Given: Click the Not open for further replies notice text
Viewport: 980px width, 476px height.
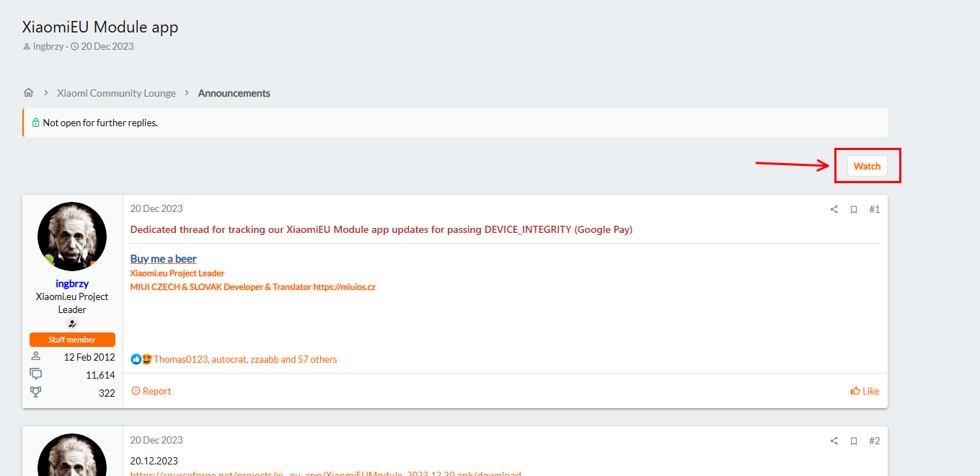Looking at the screenshot, I should 100,123.
